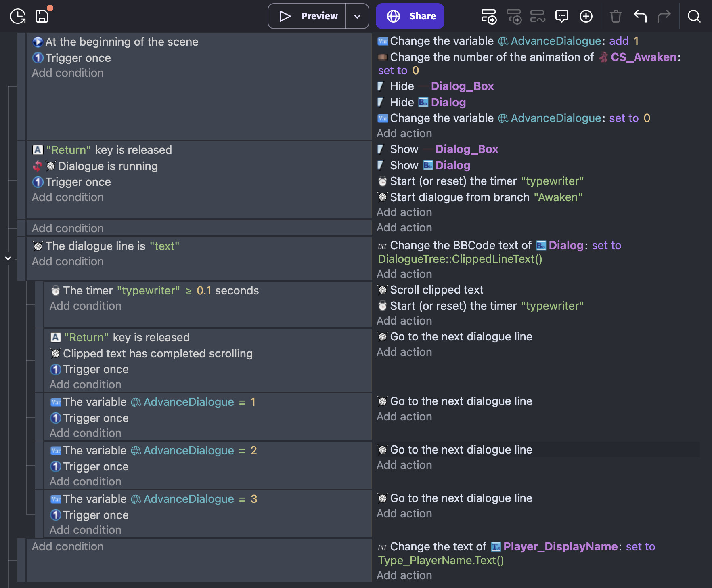Click the trash delete icon
This screenshot has height=588, width=712.
pos(616,16)
